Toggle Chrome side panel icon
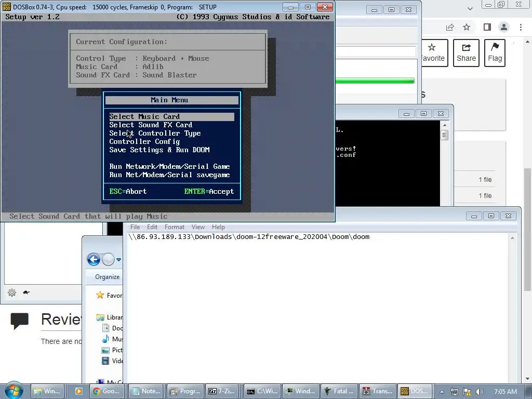 point(487,27)
